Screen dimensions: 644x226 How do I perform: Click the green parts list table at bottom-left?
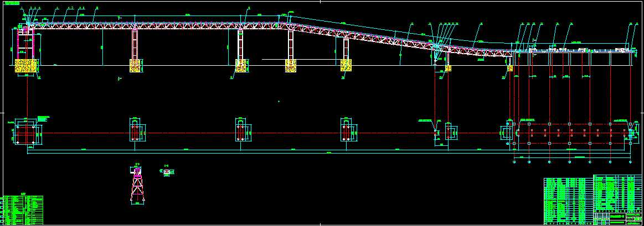point(23,209)
